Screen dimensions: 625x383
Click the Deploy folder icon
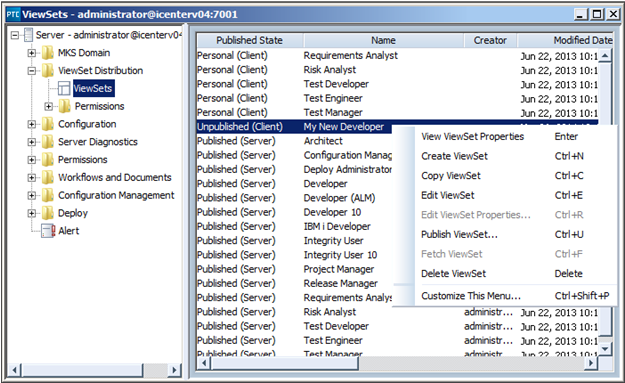(x=48, y=213)
